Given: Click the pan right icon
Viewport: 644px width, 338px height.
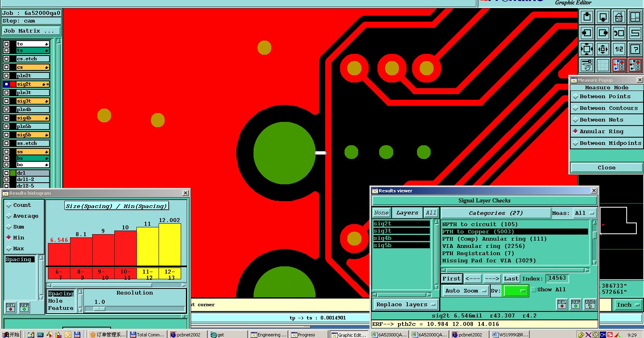Looking at the screenshot, I should coord(603,33).
